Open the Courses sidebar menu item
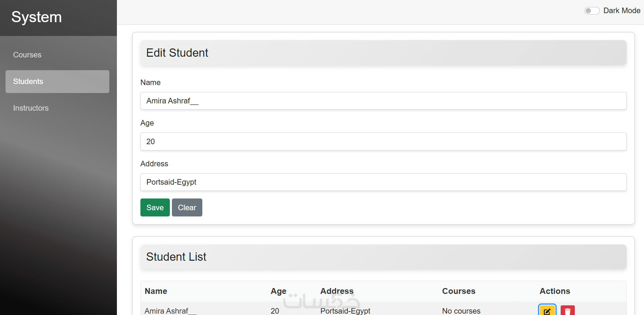This screenshot has width=644, height=315. coord(27,55)
